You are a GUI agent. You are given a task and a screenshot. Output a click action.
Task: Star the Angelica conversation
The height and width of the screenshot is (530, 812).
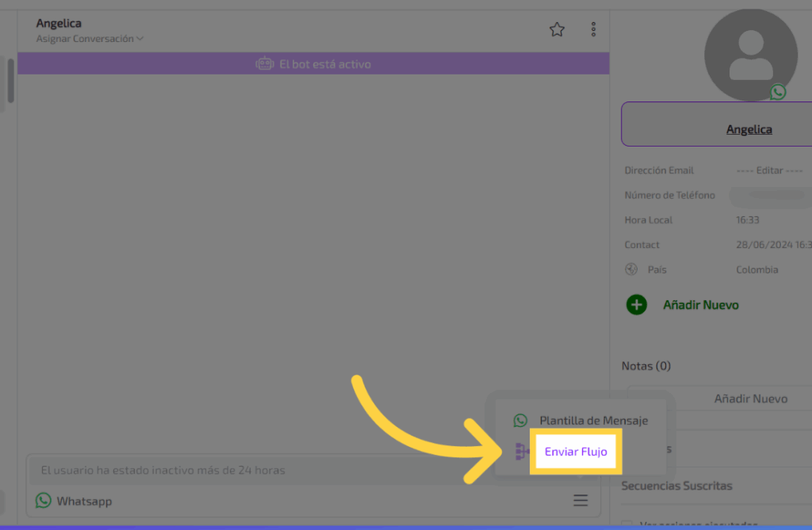[557, 30]
